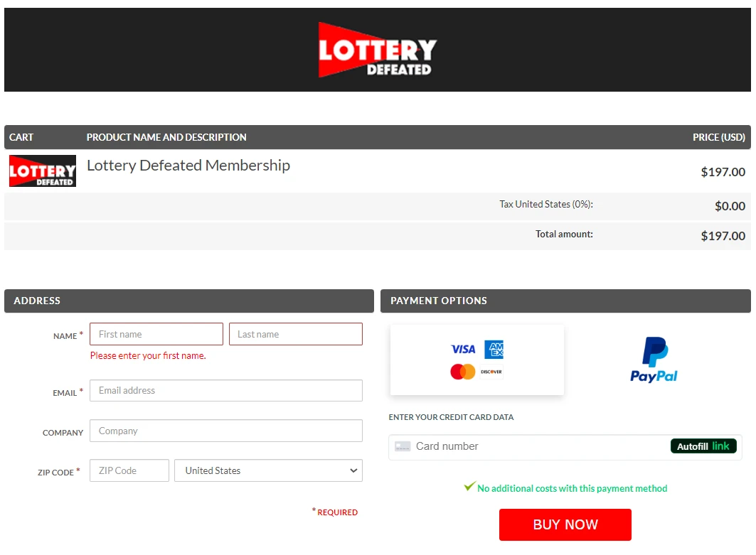The height and width of the screenshot is (555, 756).
Task: Click the BUY NOW button
Action: point(565,524)
